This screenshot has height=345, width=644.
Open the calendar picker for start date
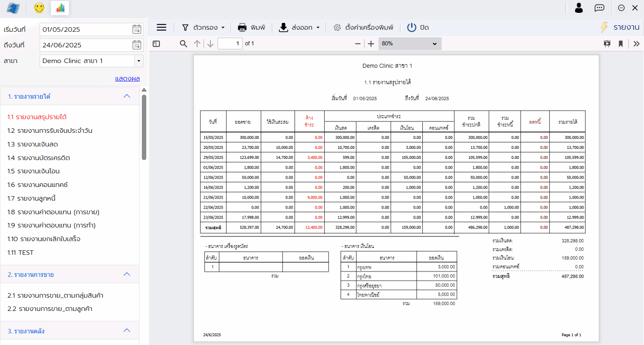coord(137,29)
